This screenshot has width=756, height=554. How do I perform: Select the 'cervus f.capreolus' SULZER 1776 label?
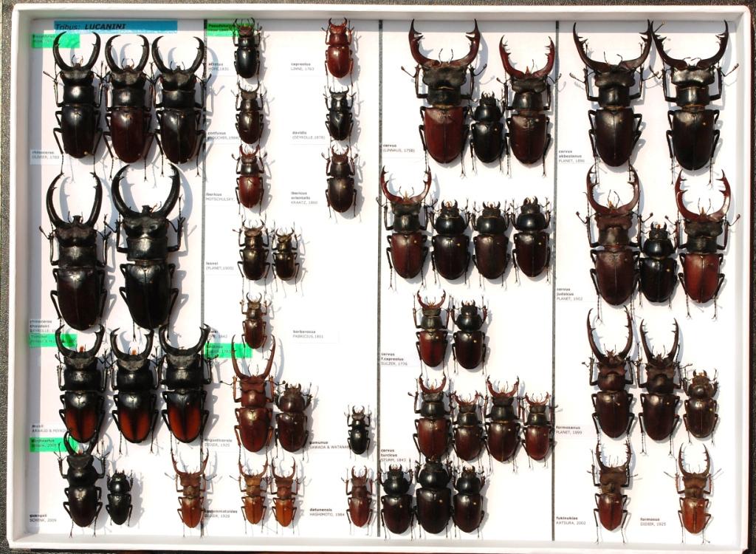tap(394, 360)
